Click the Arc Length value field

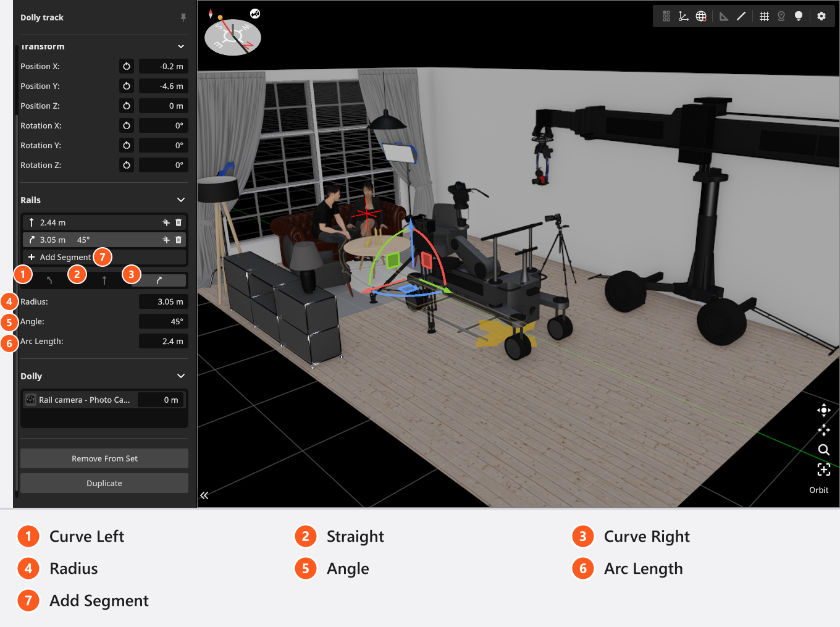click(x=163, y=341)
